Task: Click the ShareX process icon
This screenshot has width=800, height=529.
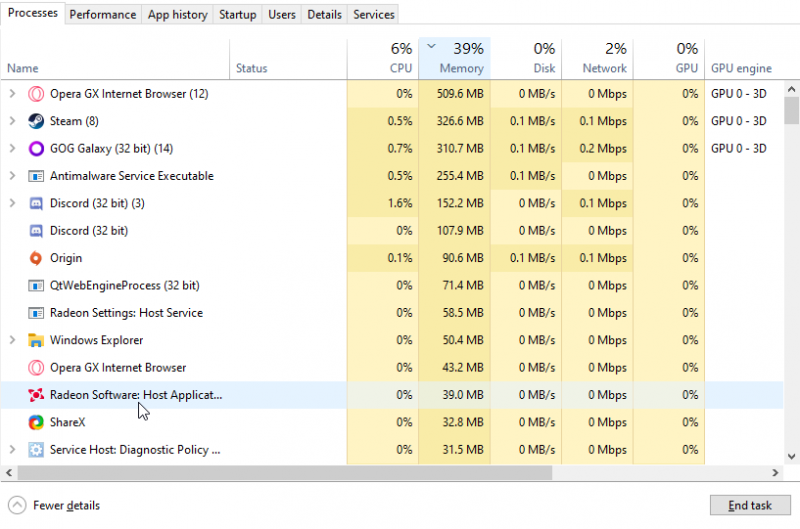Action: (x=36, y=422)
